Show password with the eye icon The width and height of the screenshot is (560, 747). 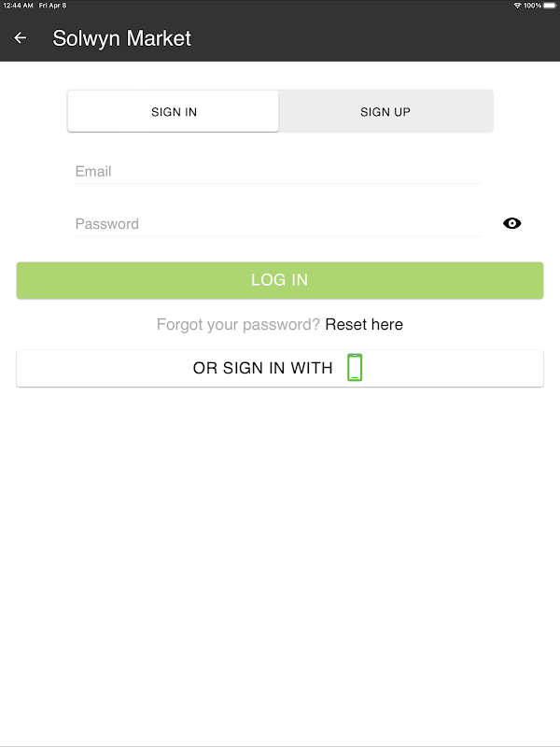coord(511,223)
